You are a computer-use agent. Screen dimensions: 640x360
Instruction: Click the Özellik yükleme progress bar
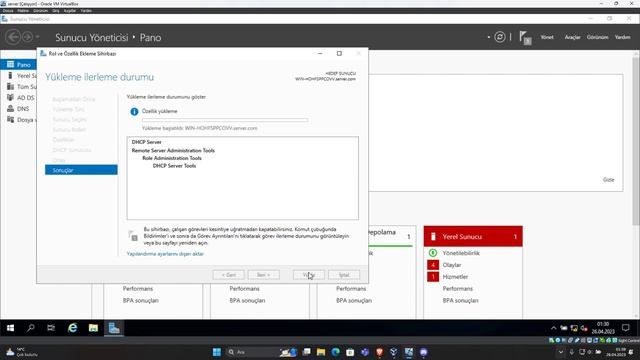point(225,120)
